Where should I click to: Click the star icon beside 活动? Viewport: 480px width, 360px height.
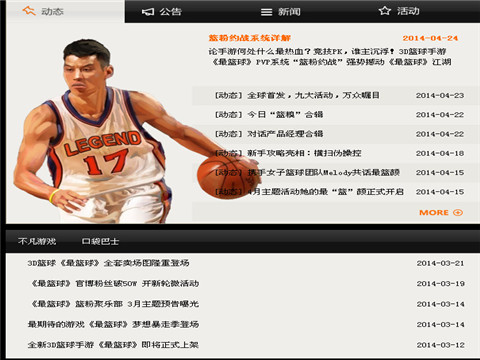click(385, 11)
